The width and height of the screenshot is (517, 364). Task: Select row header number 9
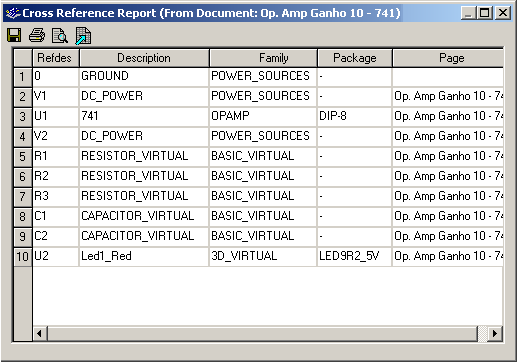23,237
